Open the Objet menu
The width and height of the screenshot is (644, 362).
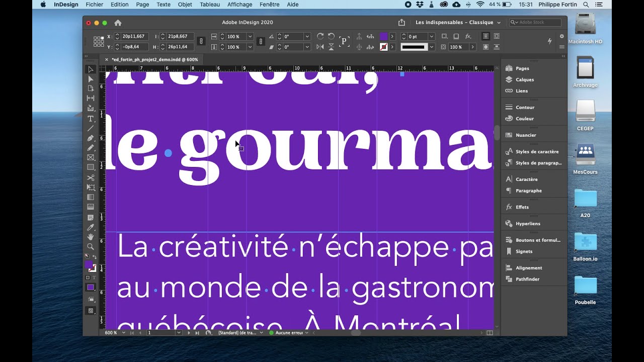(x=185, y=5)
